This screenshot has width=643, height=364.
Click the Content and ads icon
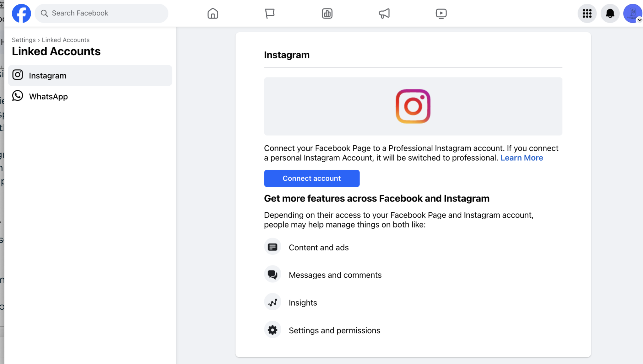coord(273,247)
